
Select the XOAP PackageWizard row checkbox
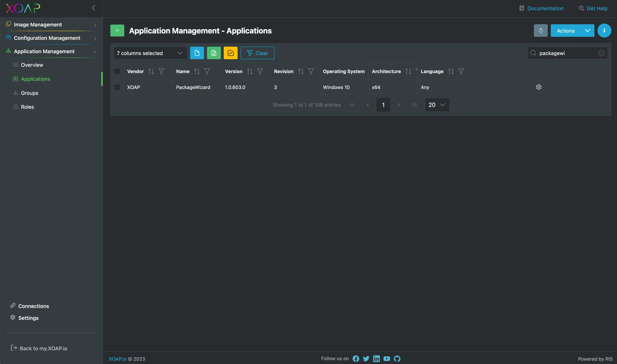117,87
